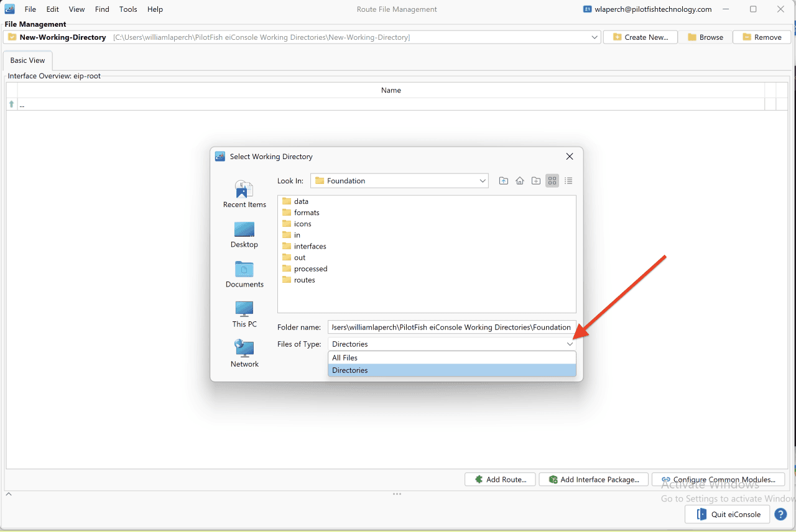The image size is (796, 532).
Task: Open the blue help question icon
Action: pos(781,515)
